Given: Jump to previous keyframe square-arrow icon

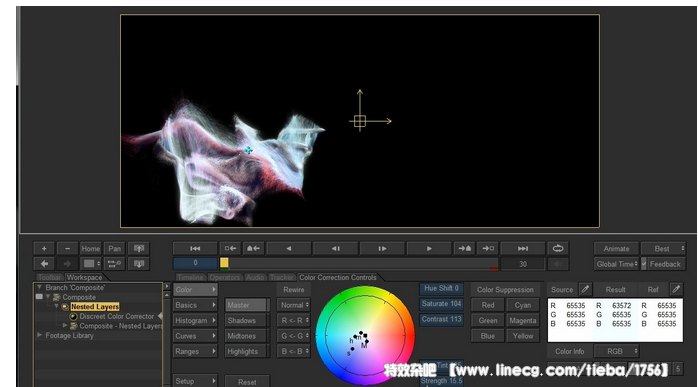Looking at the screenshot, I should click(x=230, y=248).
